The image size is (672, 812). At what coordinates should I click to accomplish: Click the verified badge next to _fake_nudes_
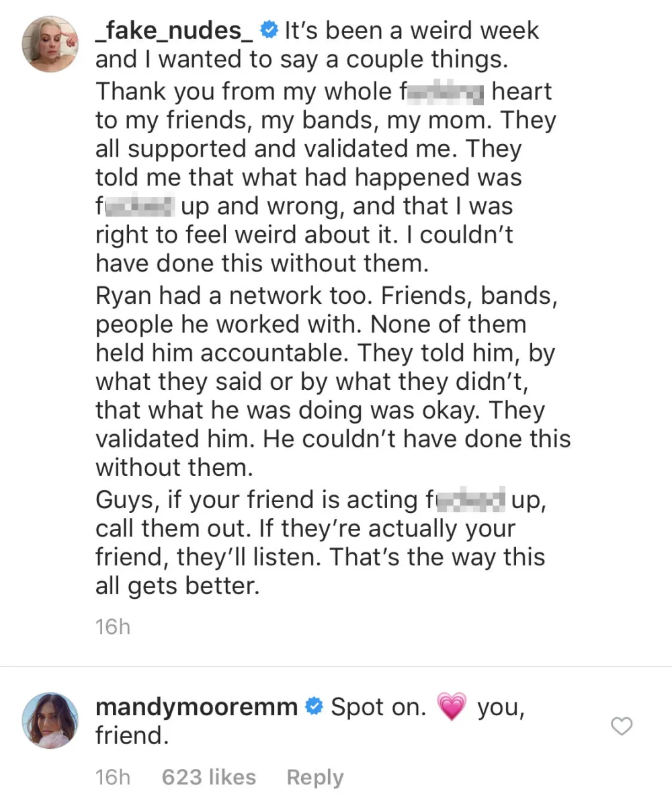[269, 30]
